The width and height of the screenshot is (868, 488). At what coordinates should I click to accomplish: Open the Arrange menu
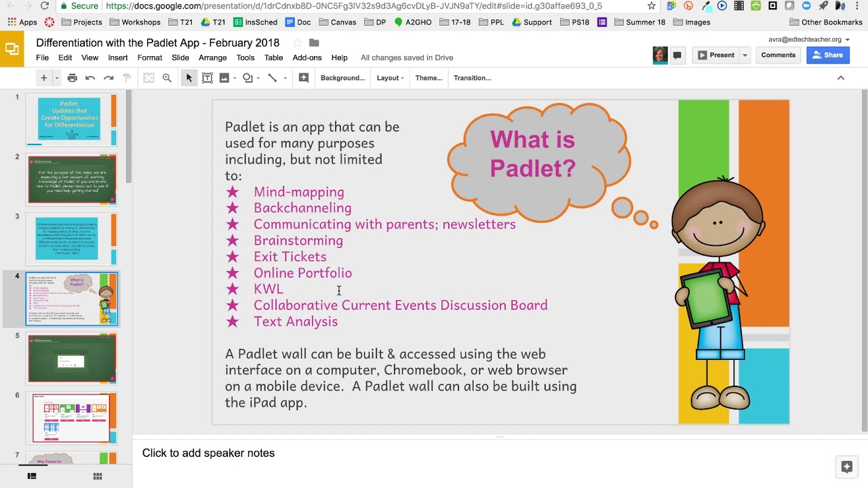(x=212, y=58)
